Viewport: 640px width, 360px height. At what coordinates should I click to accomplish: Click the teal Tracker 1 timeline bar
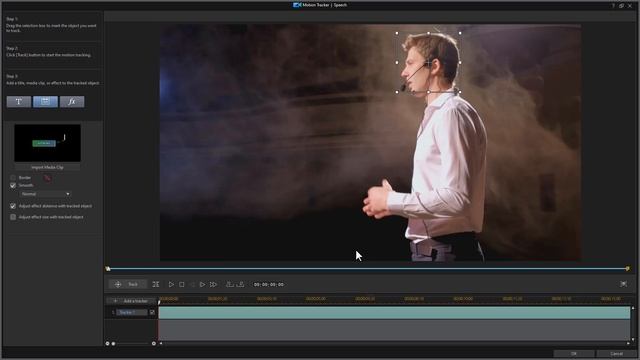point(394,313)
